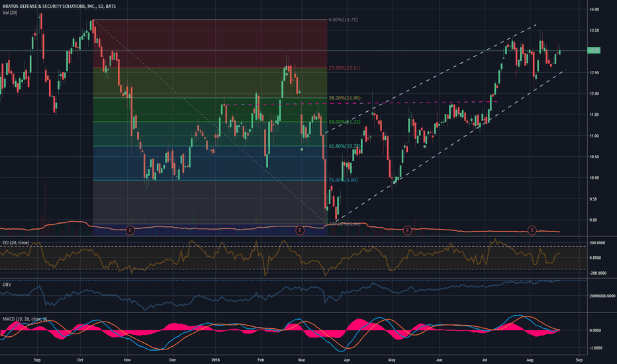Click the -1.0000 MACD scale label
This screenshot has width=617, height=364.
[x=595, y=348]
